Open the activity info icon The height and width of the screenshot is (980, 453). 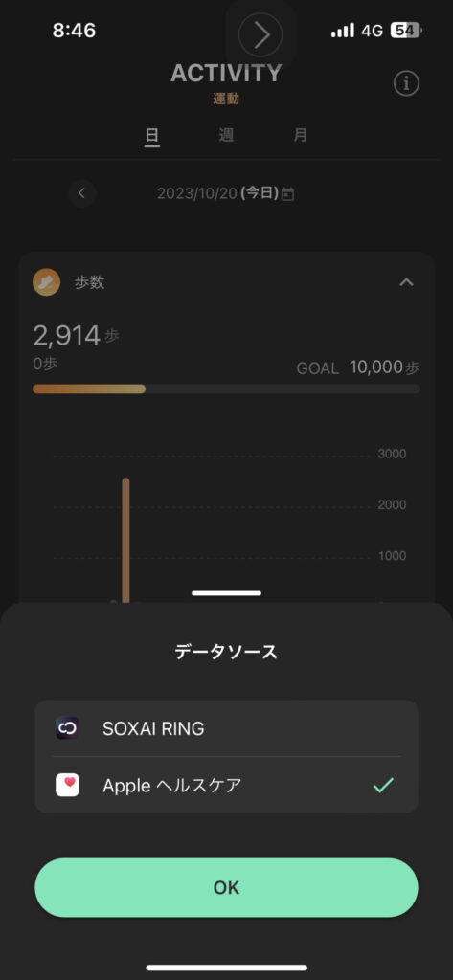pyautogui.click(x=406, y=83)
